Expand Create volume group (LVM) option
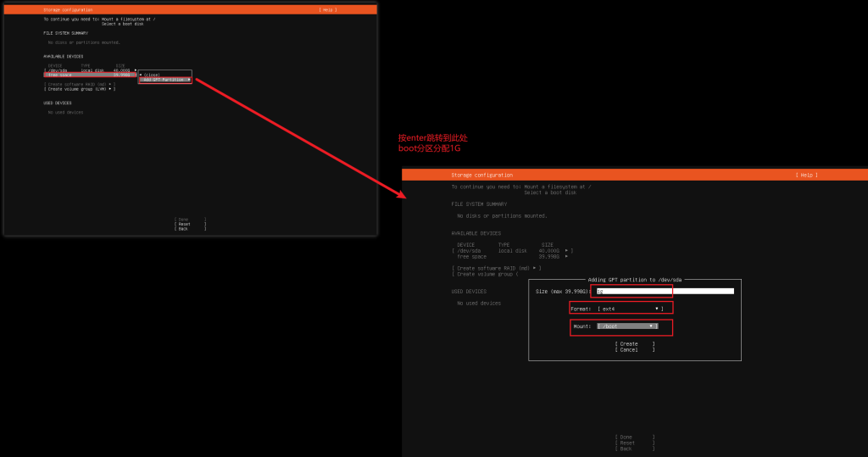Screen dimensions: 868x457 point(81,89)
